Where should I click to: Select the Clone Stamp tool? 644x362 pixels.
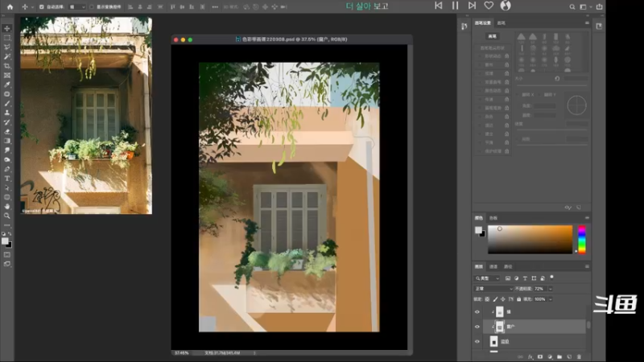7,113
